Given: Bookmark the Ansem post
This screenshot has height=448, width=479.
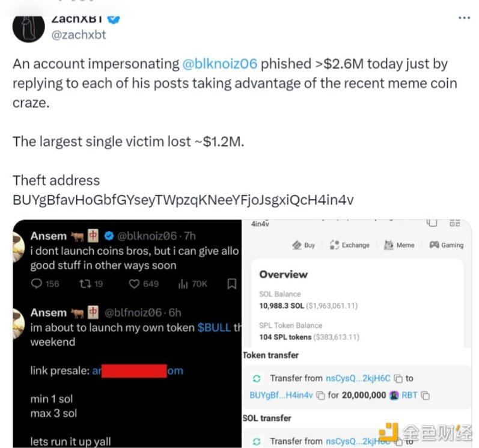Looking at the screenshot, I should pyautogui.click(x=232, y=284).
